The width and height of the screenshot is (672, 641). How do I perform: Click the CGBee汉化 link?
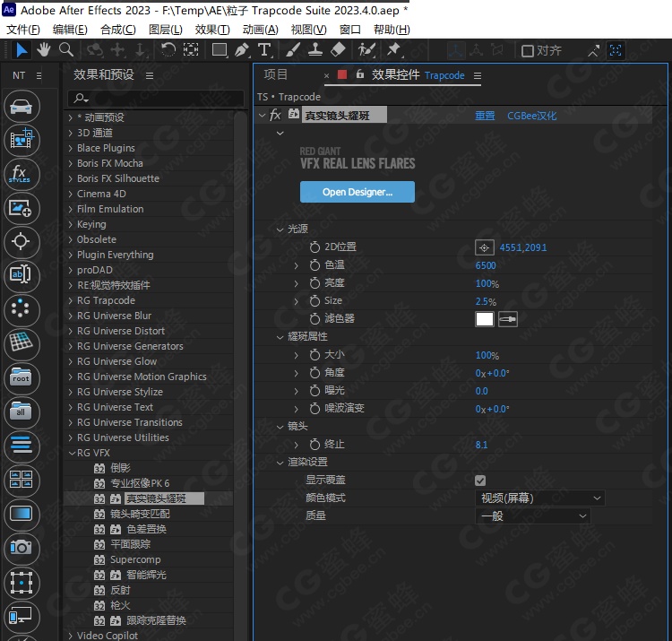click(x=532, y=116)
